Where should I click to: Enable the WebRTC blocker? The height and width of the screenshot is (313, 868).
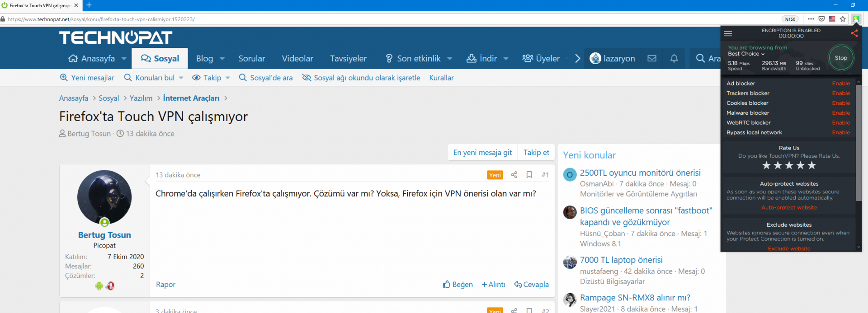[x=841, y=123]
